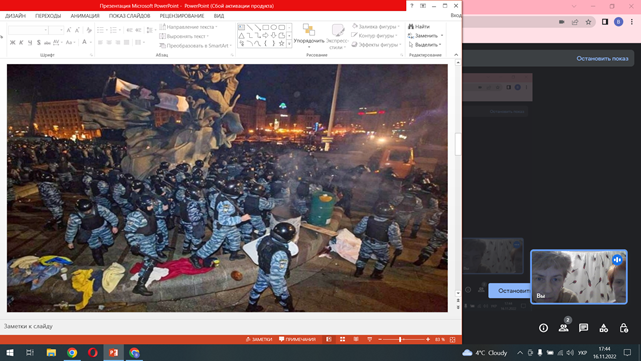This screenshot has width=642, height=362.
Task: Toggle bold (Ж) formatting
Action: (12, 42)
